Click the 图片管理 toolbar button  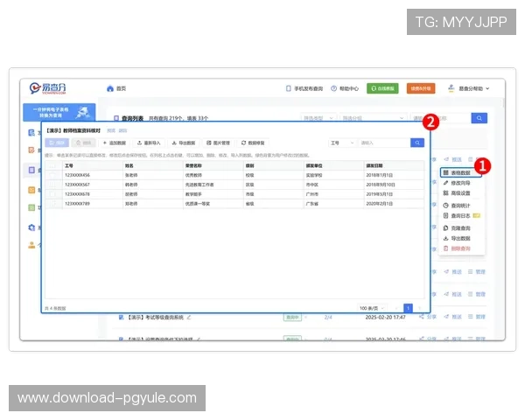coord(218,142)
